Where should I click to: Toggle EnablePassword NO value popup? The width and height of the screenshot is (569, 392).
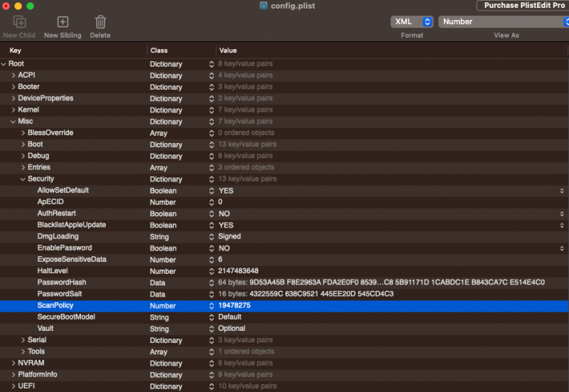562,248
